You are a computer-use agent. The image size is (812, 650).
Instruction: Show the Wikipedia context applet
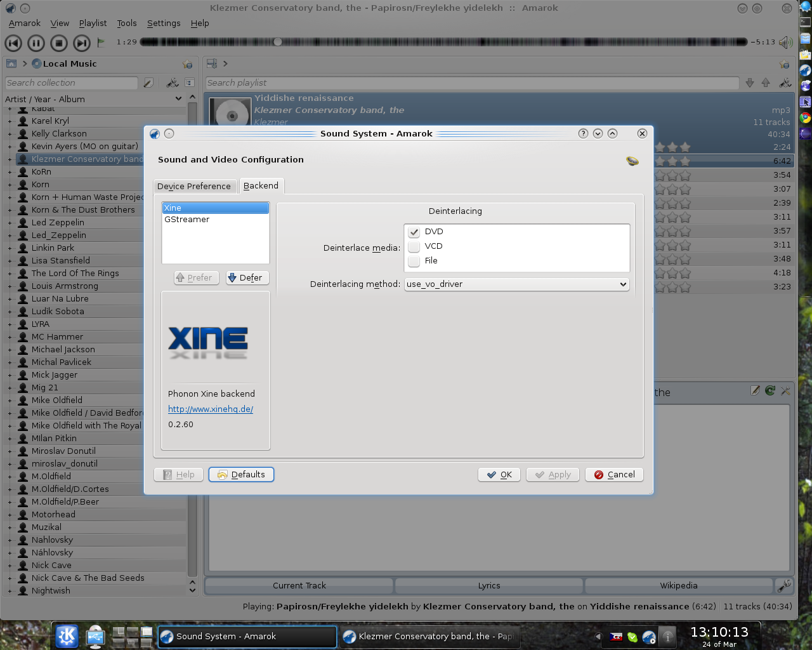point(678,585)
